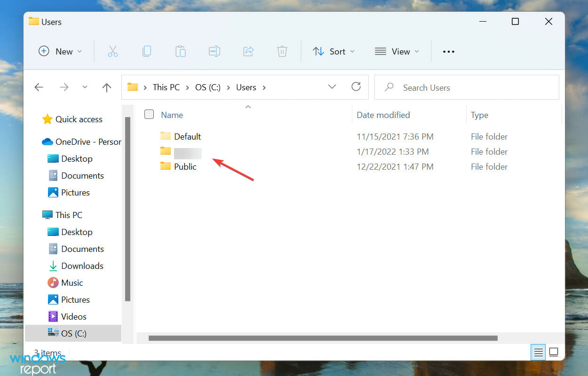This screenshot has height=376, width=588.
Task: Switch to details view icon in status bar
Action: pyautogui.click(x=539, y=352)
